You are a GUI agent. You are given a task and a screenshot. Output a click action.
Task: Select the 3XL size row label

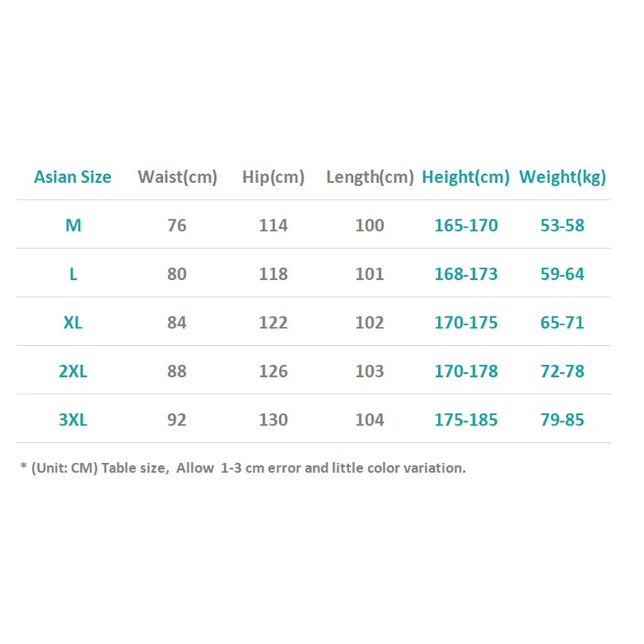click(73, 420)
